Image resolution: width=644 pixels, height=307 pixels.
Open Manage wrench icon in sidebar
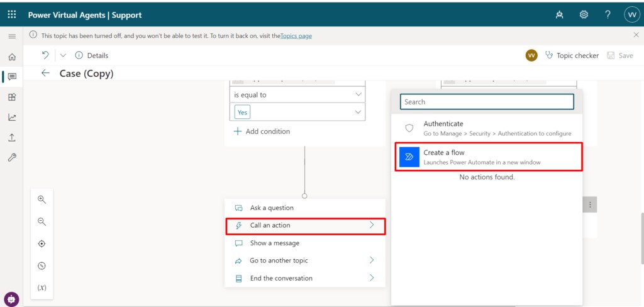12,157
